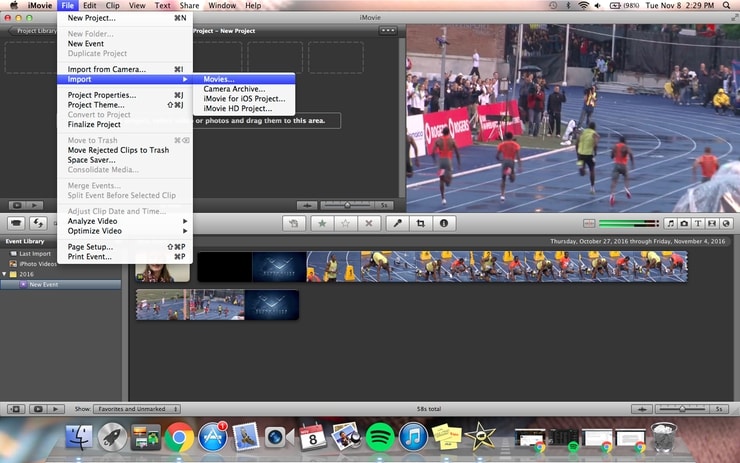Choose iMovie for iOS Project... option

pos(244,99)
